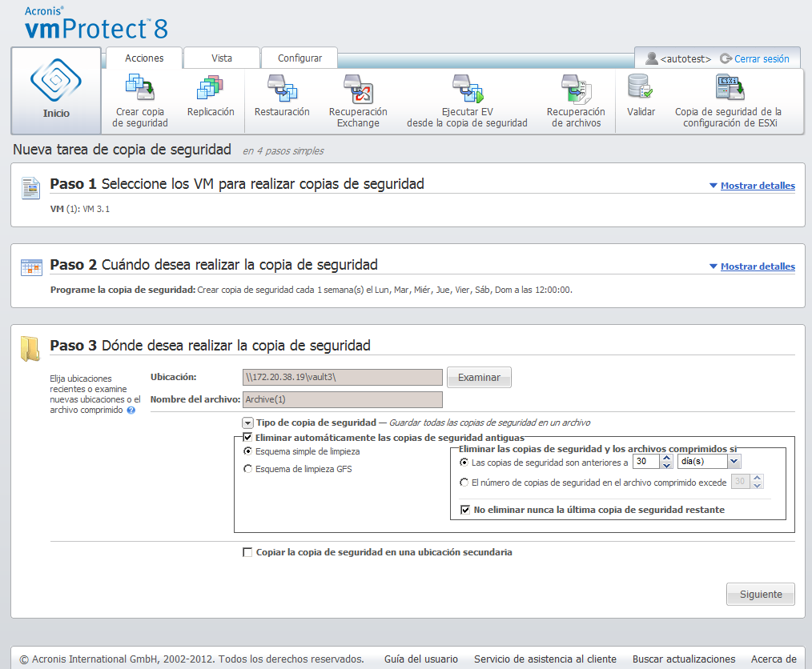
Task: Click Buscar actualizaciones link
Action: [x=684, y=659]
